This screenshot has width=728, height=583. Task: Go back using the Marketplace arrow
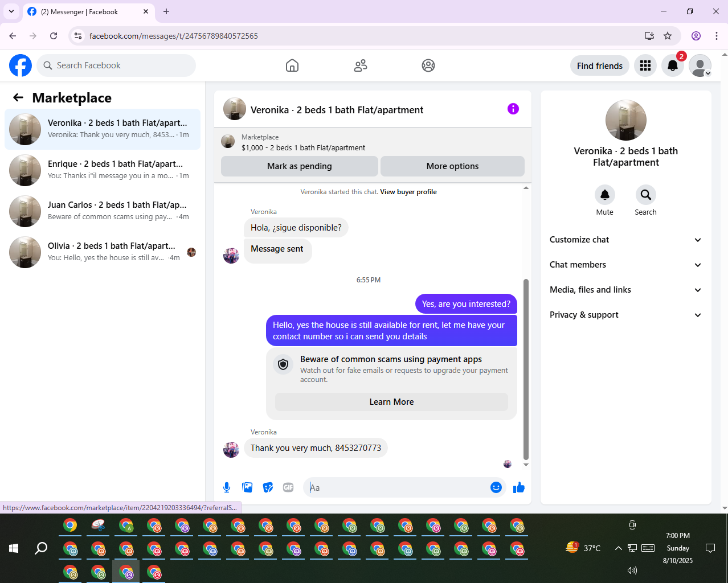[18, 97]
